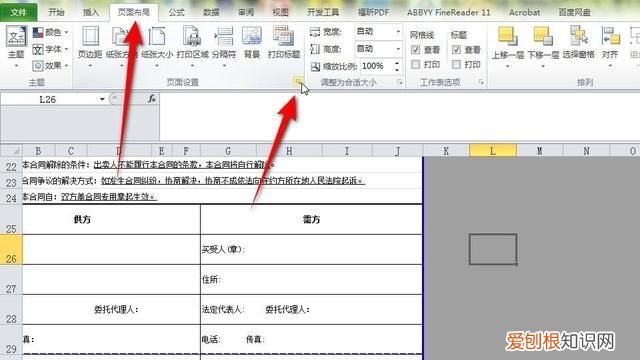Switch to the 公式 formulas tab
Screen dimensions: 640x360
tap(176, 12)
